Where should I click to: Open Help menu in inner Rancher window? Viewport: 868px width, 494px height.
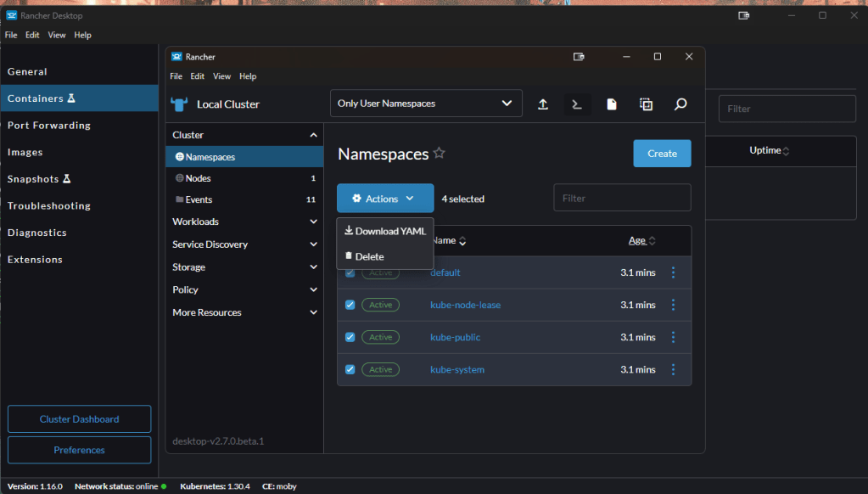tap(248, 76)
